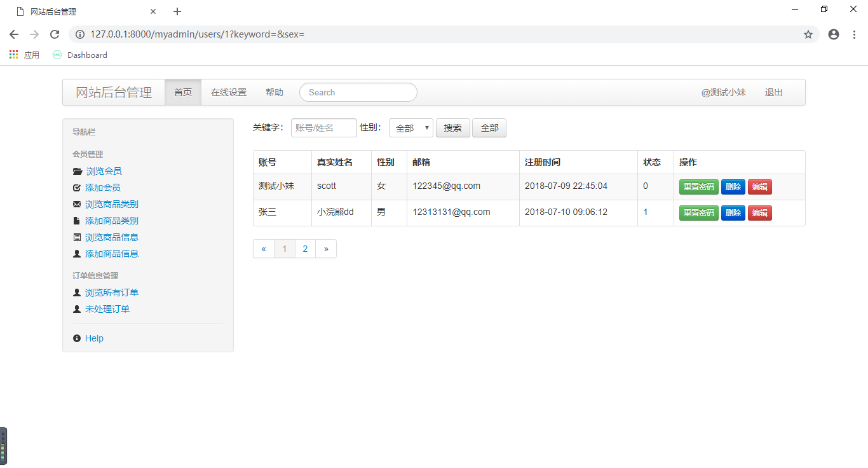Click the check icon beside 添加会员
868x468 pixels.
(77, 188)
